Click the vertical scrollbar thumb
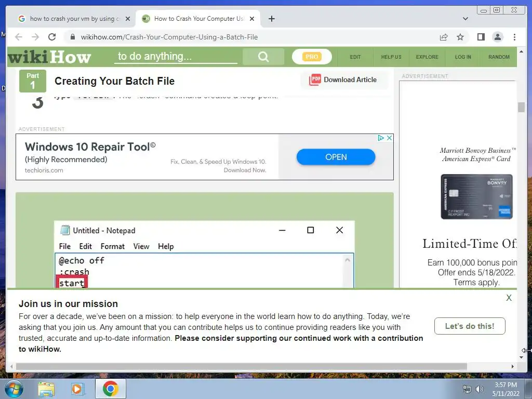 (x=521, y=107)
